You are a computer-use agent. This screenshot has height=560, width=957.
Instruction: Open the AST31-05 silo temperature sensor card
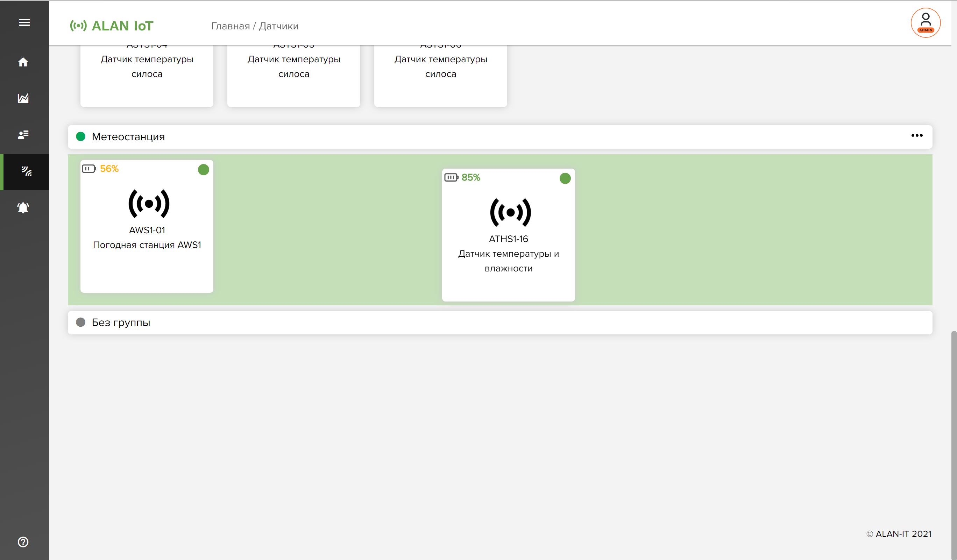293,76
